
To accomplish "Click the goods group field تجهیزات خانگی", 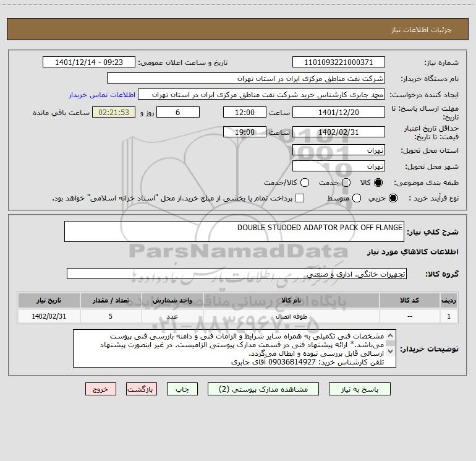I will coord(237,274).
